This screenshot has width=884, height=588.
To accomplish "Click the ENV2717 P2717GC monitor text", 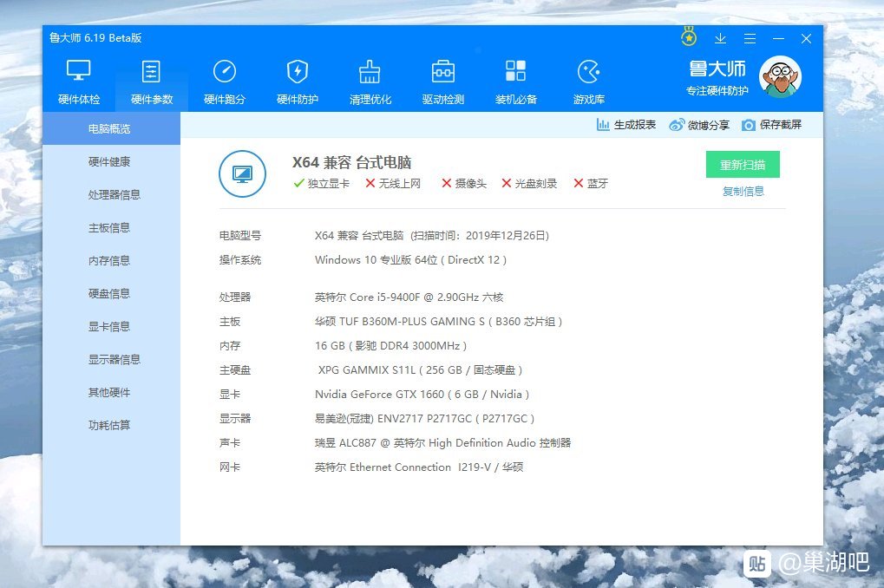I will (424, 418).
